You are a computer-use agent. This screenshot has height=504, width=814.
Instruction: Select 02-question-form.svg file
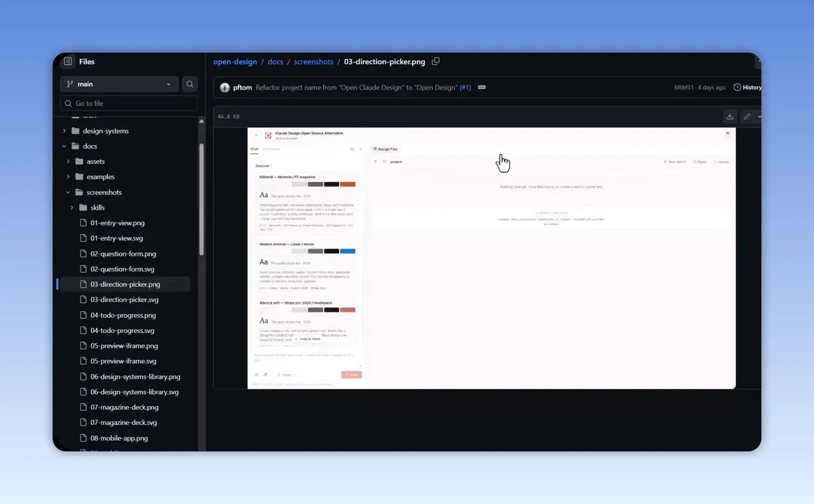[x=122, y=269]
